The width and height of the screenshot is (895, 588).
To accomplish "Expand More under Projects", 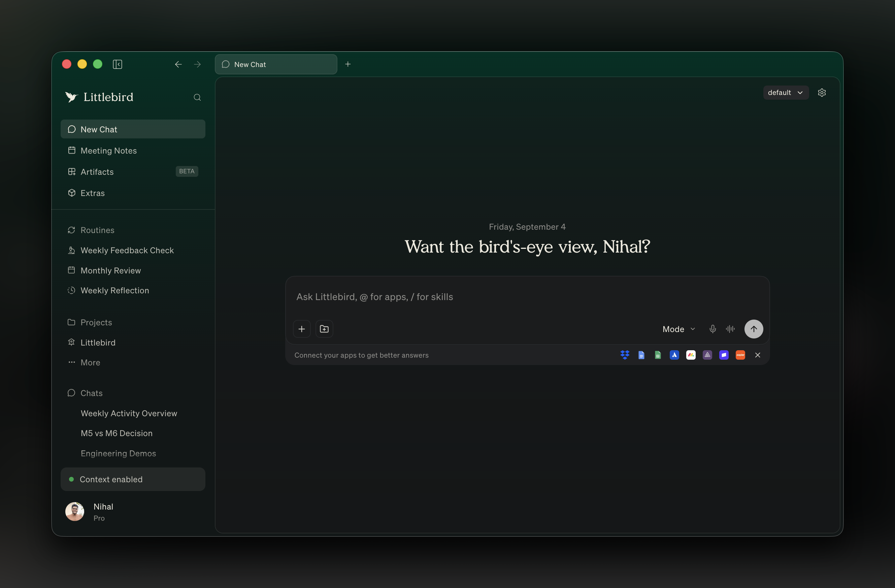I will (x=90, y=363).
